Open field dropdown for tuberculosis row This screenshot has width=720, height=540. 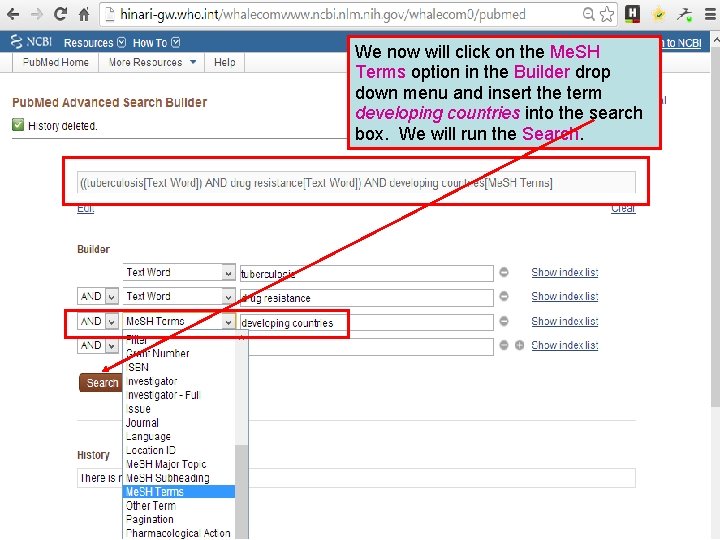[x=179, y=272]
